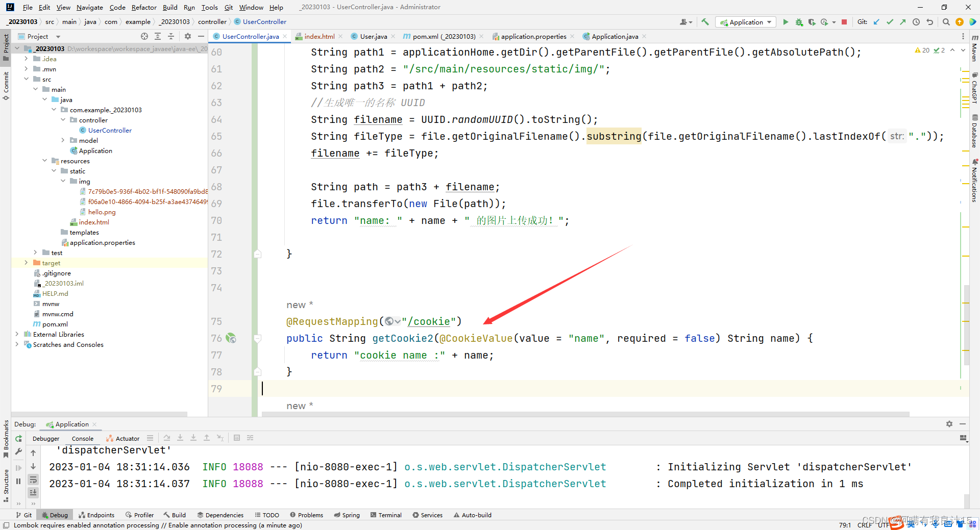Viewport: 980px width, 530px height.
Task: Open the Terminal tool window button
Action: tap(386, 515)
